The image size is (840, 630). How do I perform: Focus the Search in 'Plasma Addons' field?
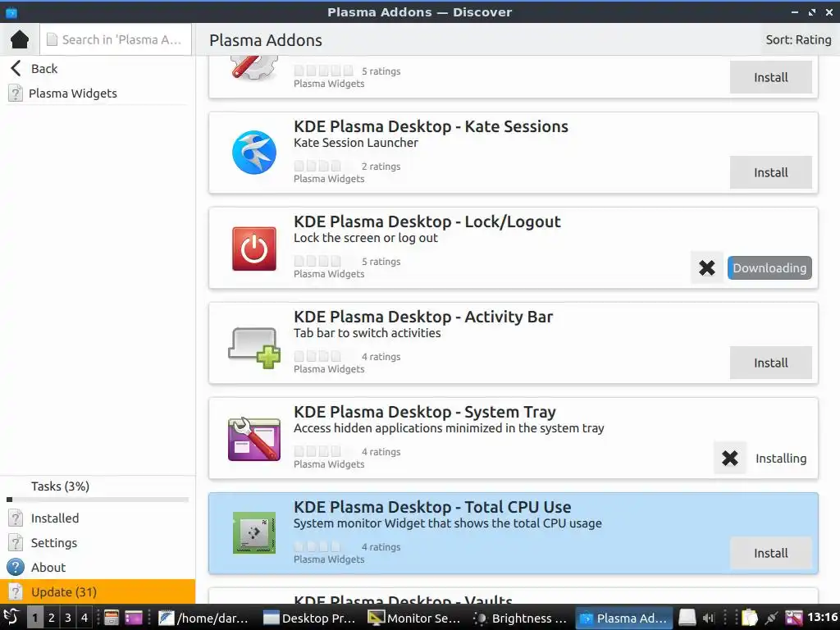coord(116,39)
